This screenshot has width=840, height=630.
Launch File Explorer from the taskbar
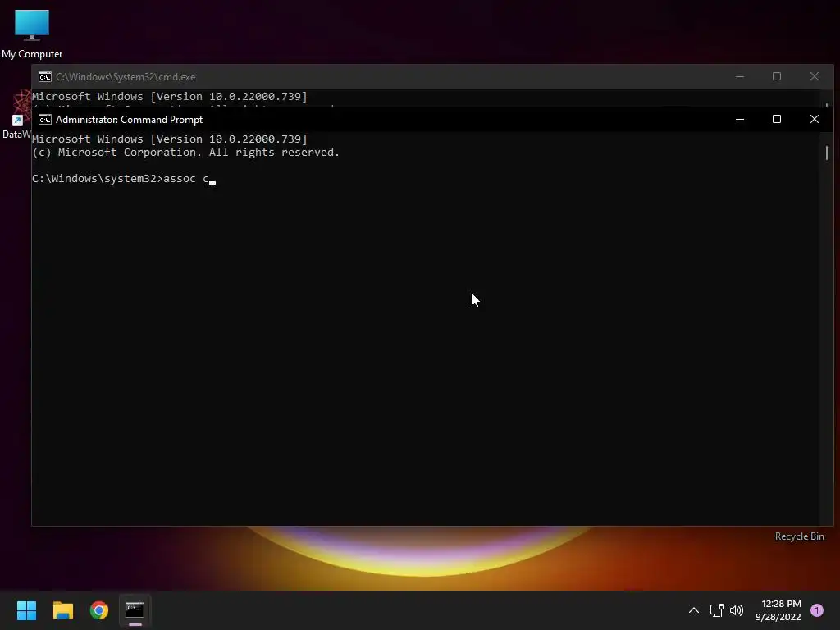pos(62,610)
